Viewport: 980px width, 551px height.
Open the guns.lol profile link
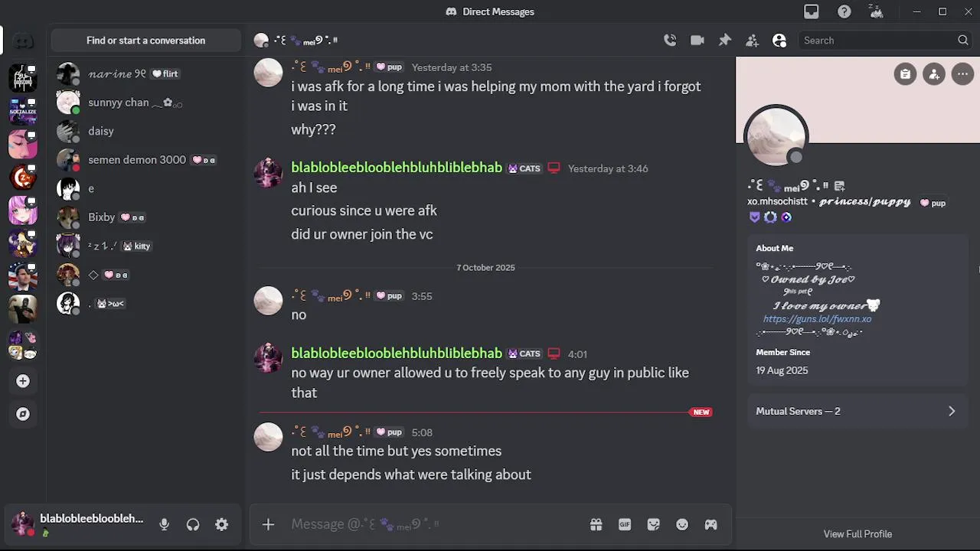click(817, 319)
